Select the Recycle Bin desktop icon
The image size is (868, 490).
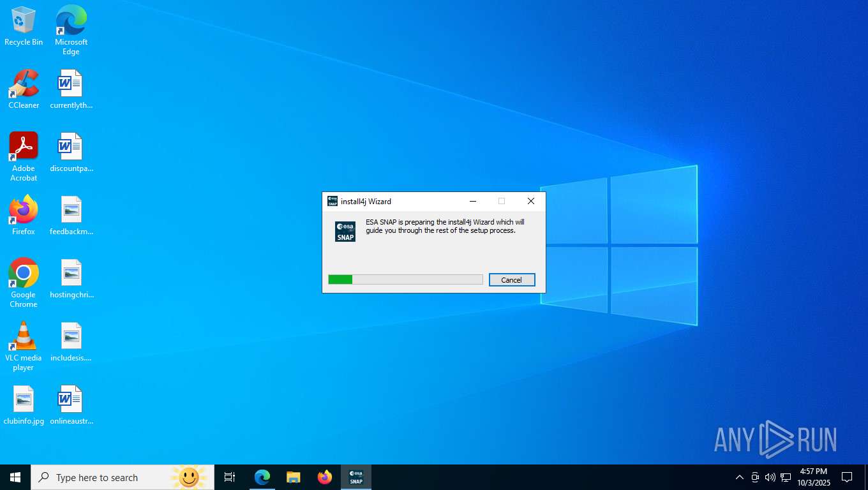click(24, 26)
